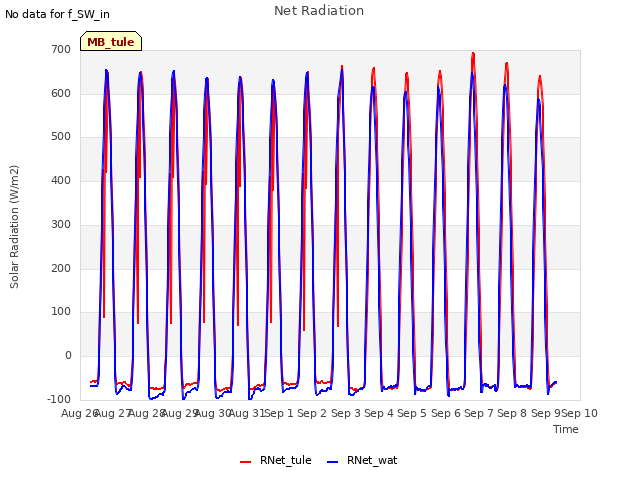Click the Sep 6 x-axis date label
This screenshot has width=640, height=480.
pos(446,413)
